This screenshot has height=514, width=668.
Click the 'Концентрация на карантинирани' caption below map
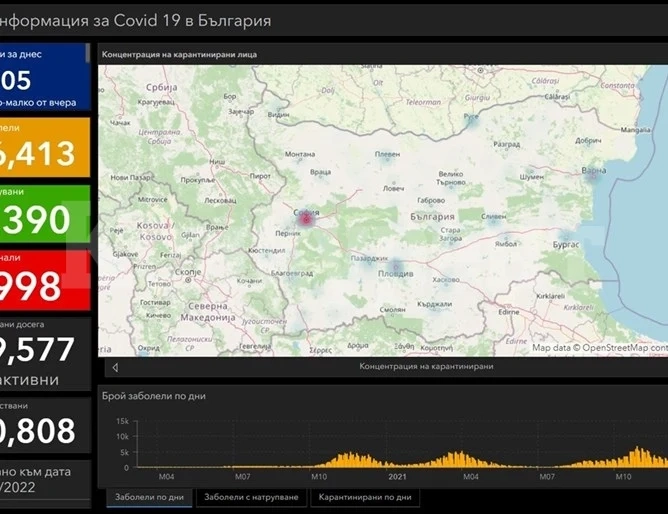[426, 366]
